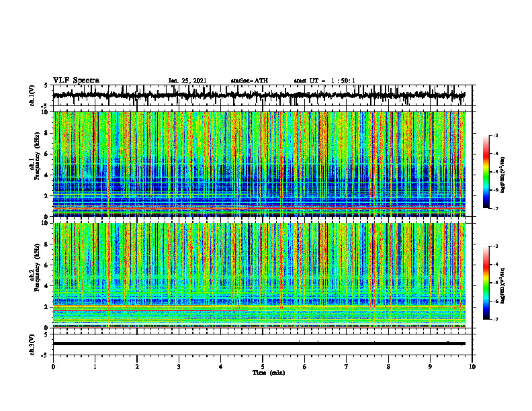Viewport: 532px width, 411px height.
Task: Click the "-3" tick on ch.1 colorbar
Action: coord(496,135)
